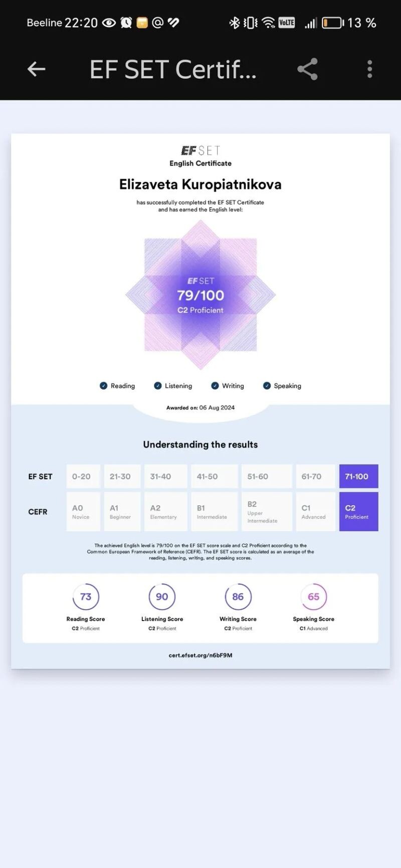Tap the Speaking Score 65 circle

click(313, 597)
